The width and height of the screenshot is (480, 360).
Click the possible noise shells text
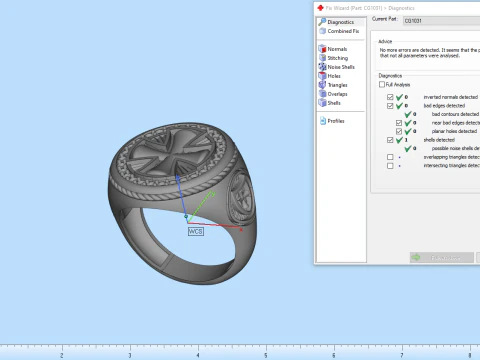[456, 148]
